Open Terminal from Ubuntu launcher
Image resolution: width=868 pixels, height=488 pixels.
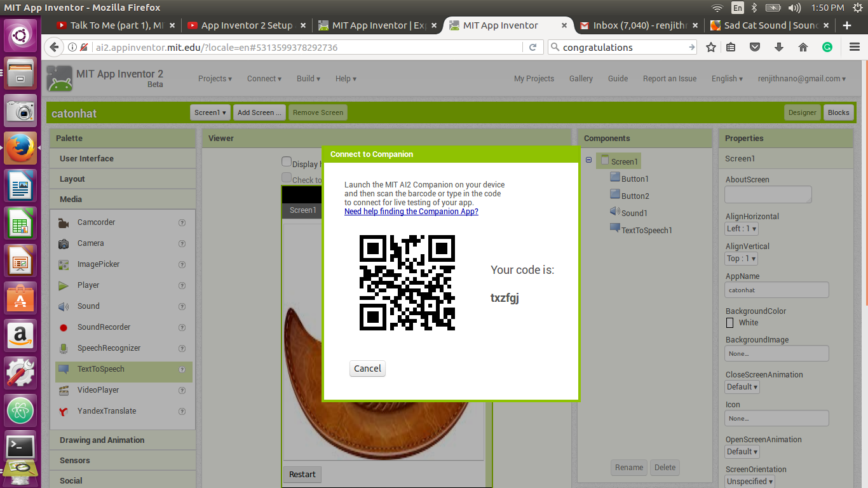pos(20,447)
